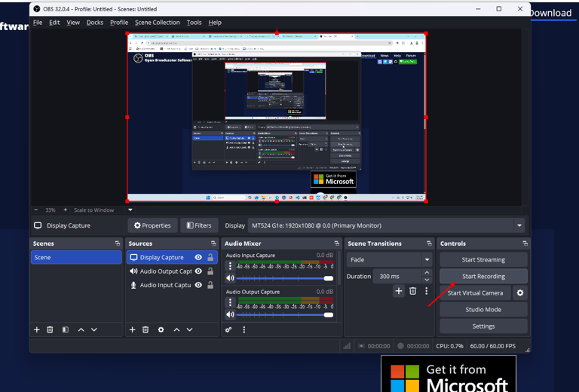
Task: Add a new source with the plus icon
Action: [132, 329]
